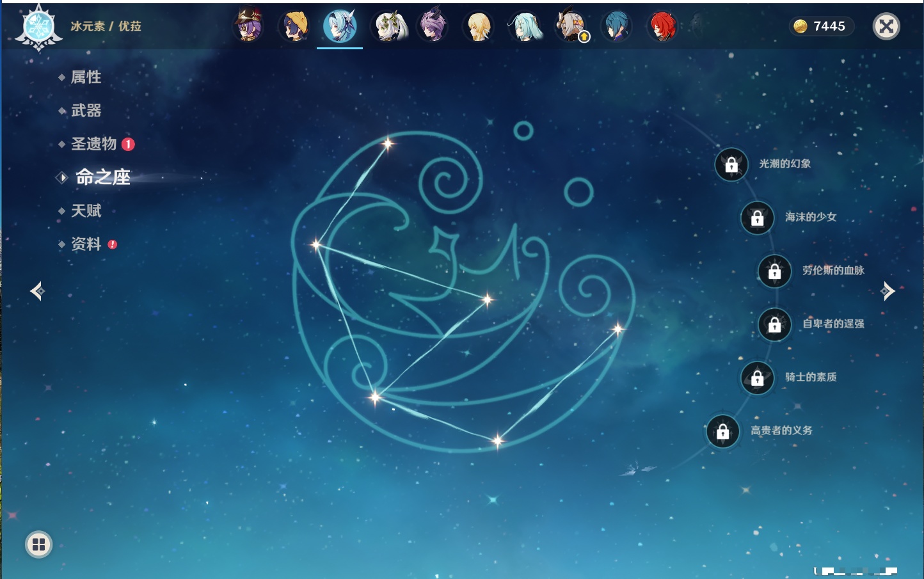This screenshot has width=924, height=579.
Task: Click the red notification badge on 圣遗物
Action: point(128,144)
